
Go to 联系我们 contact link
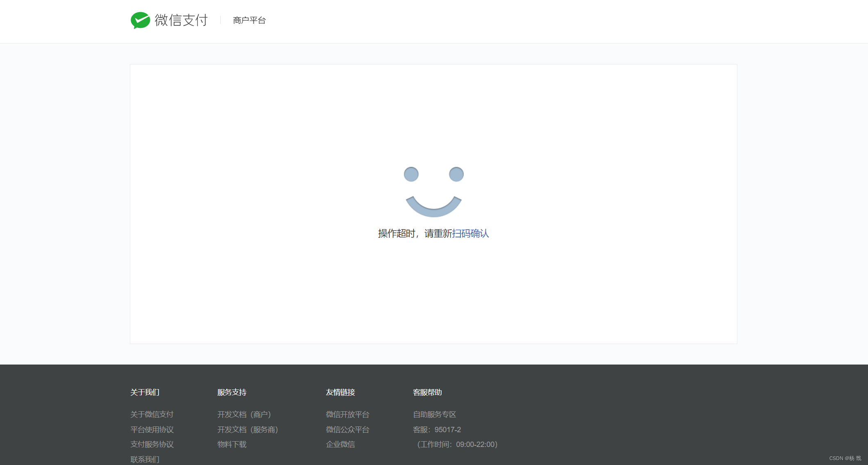click(145, 459)
